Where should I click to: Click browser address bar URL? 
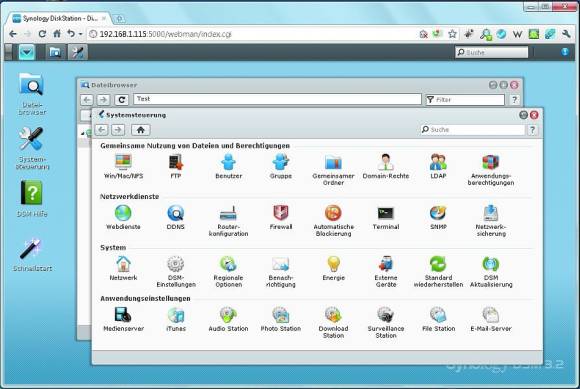(x=166, y=34)
